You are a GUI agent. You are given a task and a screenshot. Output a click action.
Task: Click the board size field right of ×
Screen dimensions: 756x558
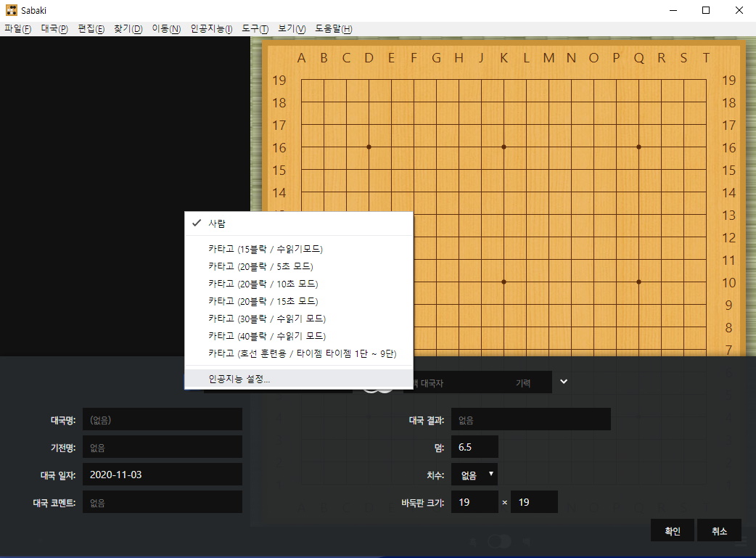(x=534, y=503)
